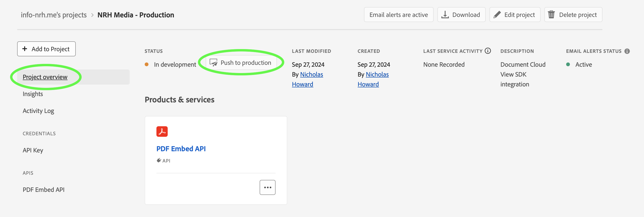Click the Delete project button label
The width and height of the screenshot is (644, 217).
(578, 15)
